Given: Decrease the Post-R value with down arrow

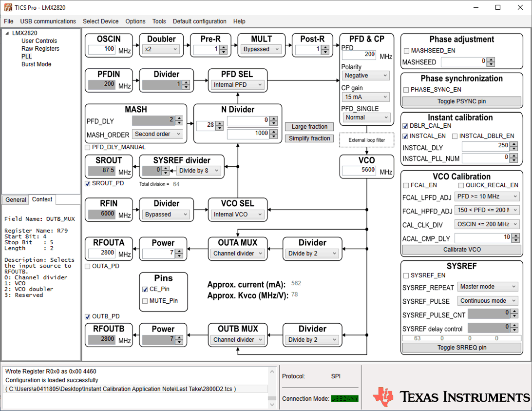Looking at the screenshot, I should coord(325,52).
